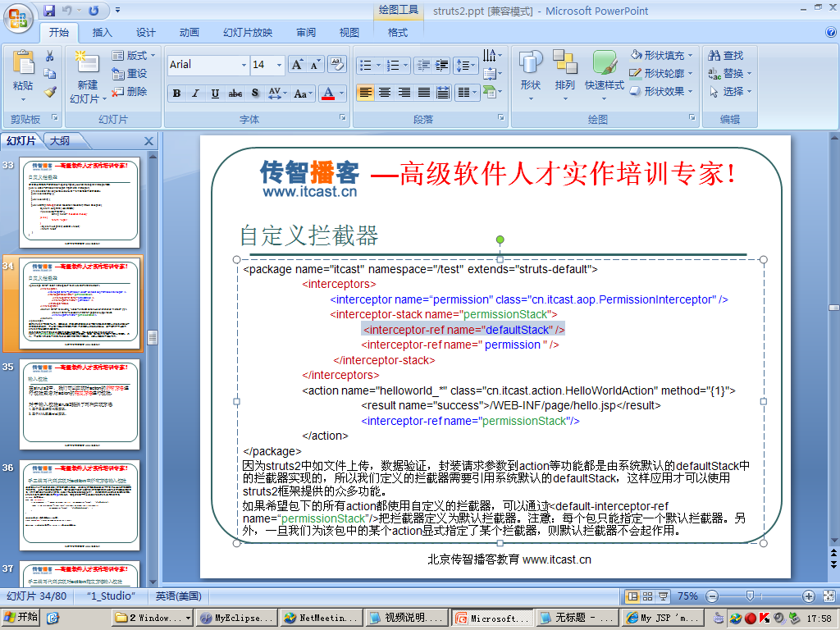Viewport: 840px width, 630px height.
Task: Center the text
Action: [x=385, y=93]
